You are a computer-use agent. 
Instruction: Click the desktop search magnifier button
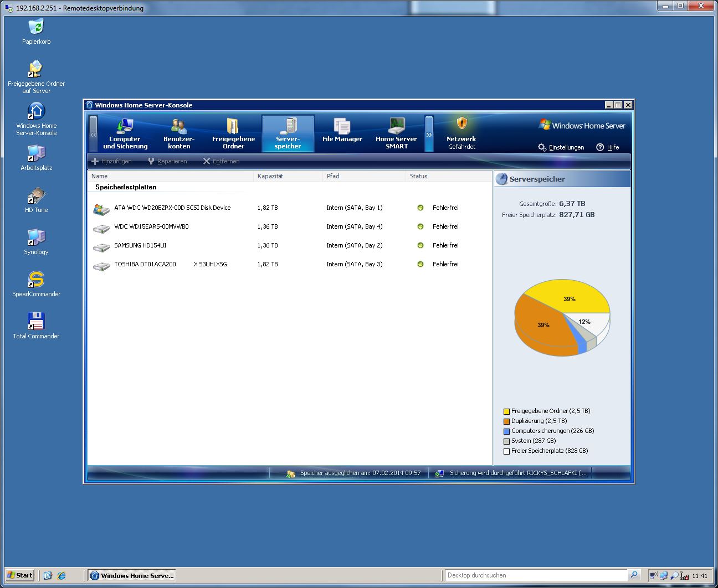click(634, 575)
